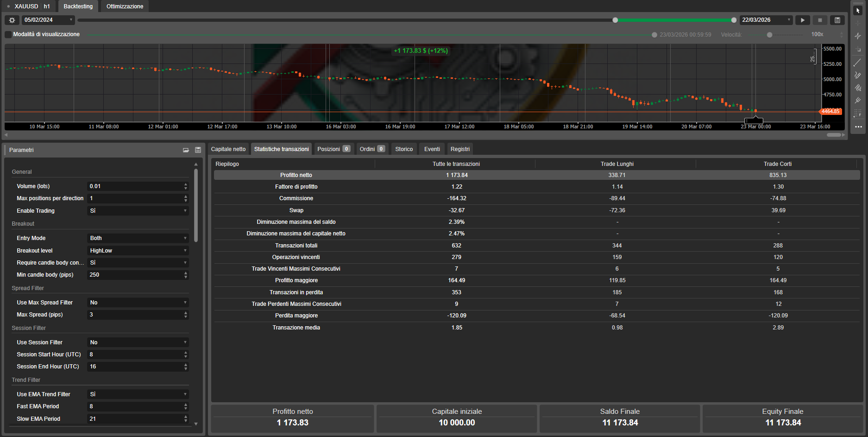Screen dimensions: 868x437
Task: Click the save parameters icon in Parametri panel
Action: point(198,150)
